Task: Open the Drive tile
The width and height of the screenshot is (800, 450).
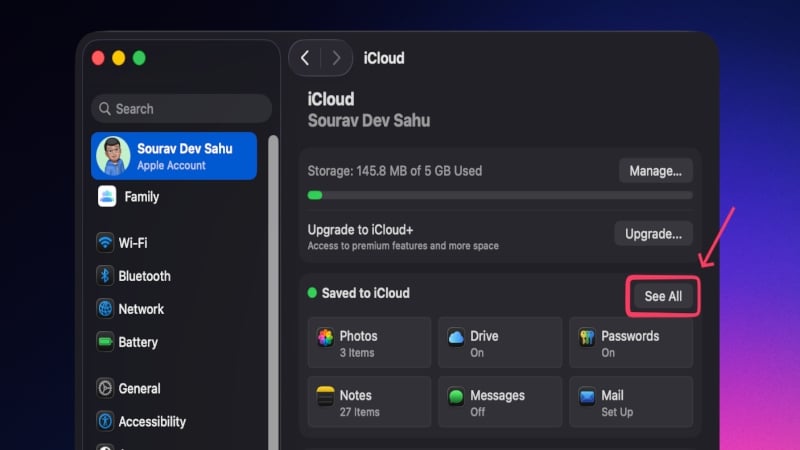Action: pyautogui.click(x=500, y=342)
